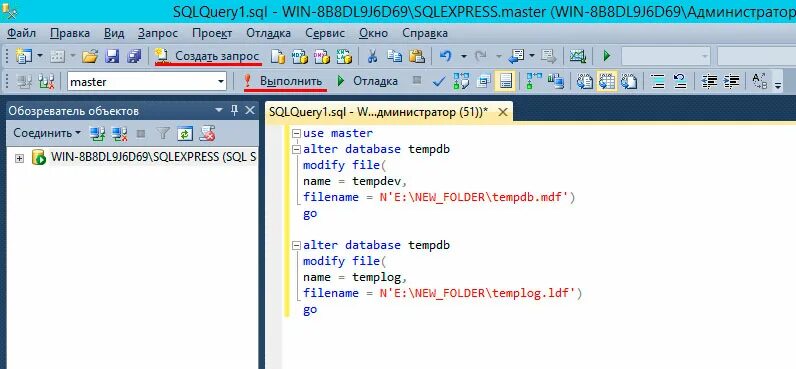Uncomment the selected lines icon

[x=680, y=81]
